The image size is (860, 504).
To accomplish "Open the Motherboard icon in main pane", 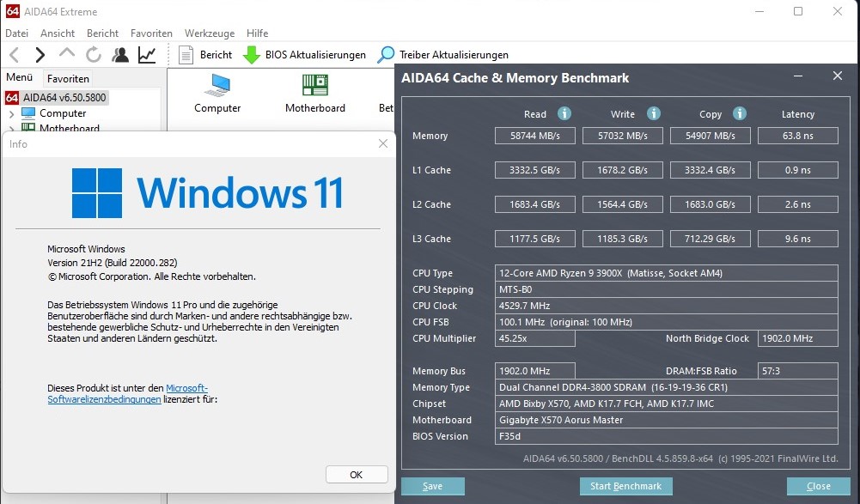I will click(315, 86).
